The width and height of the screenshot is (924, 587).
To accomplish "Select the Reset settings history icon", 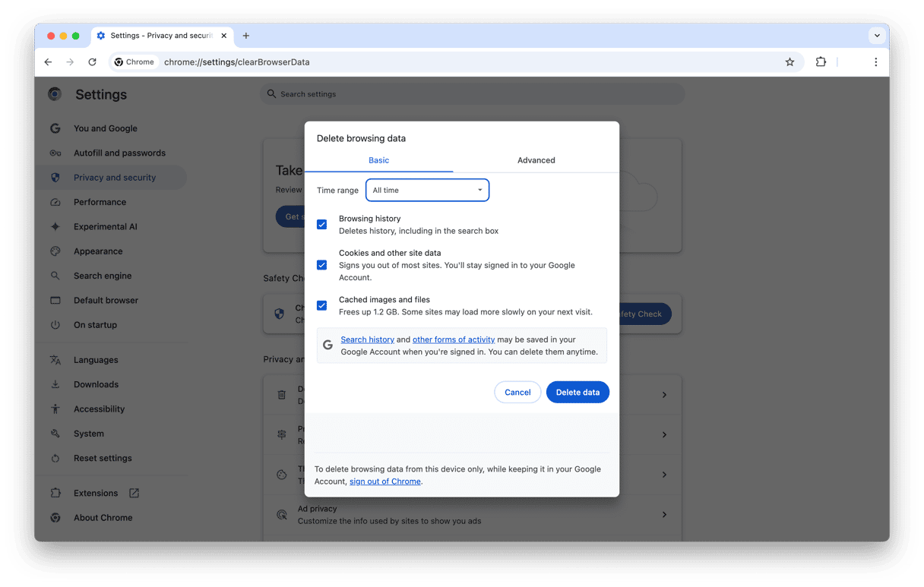I will click(x=55, y=458).
